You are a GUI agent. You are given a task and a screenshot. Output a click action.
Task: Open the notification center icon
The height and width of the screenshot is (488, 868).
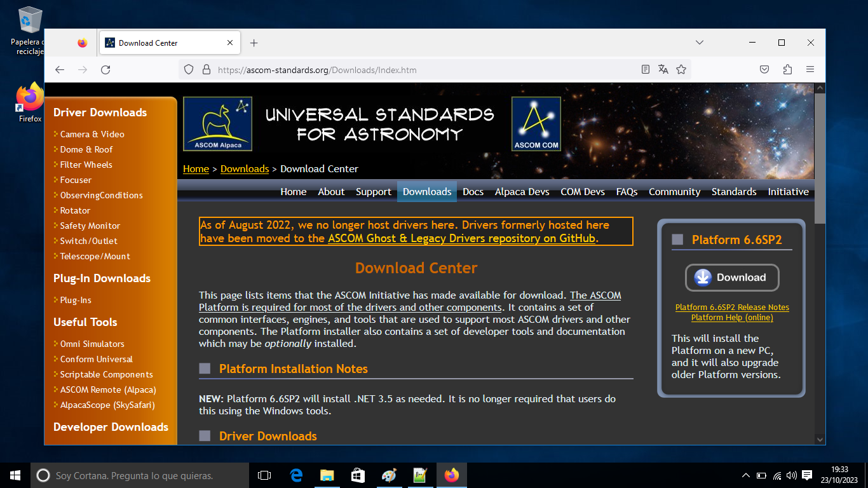(x=807, y=475)
